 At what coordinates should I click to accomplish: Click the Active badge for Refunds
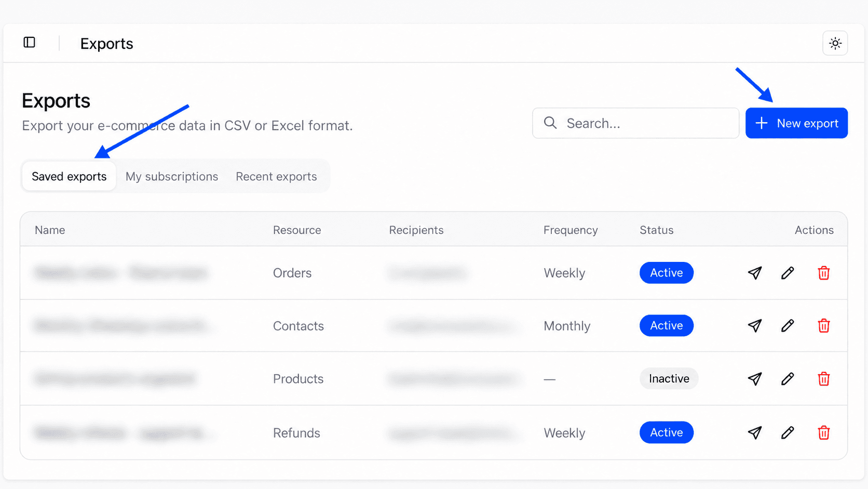pyautogui.click(x=667, y=432)
